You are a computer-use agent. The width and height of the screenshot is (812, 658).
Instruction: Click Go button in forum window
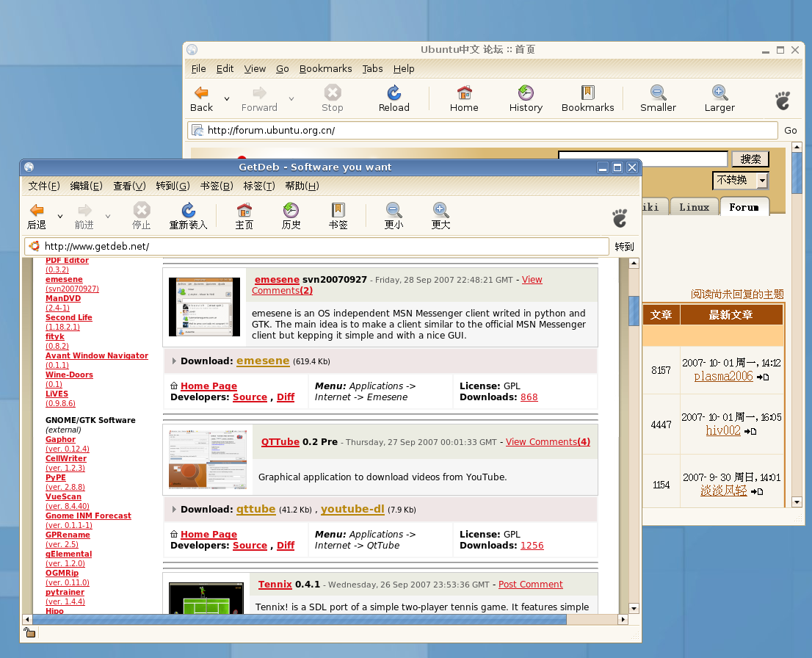point(791,131)
